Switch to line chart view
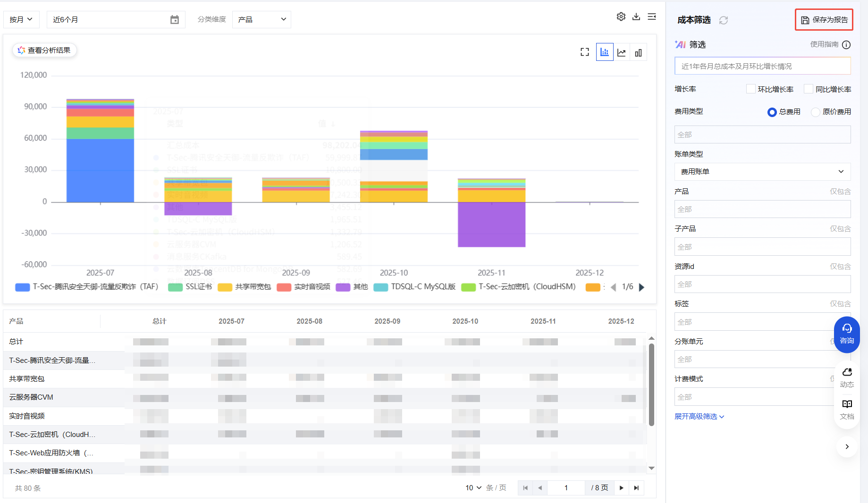Screen dimensions: 868x503 click(x=622, y=52)
